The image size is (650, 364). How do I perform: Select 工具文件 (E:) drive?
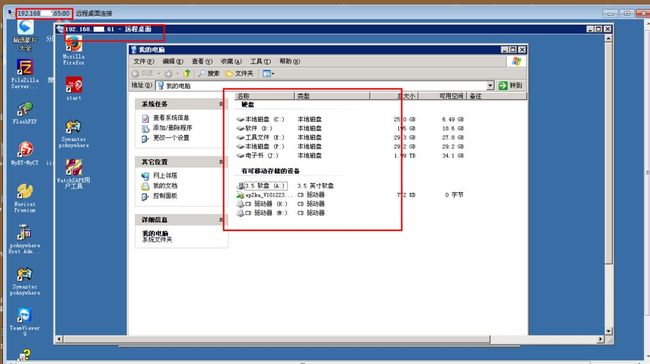click(260, 138)
